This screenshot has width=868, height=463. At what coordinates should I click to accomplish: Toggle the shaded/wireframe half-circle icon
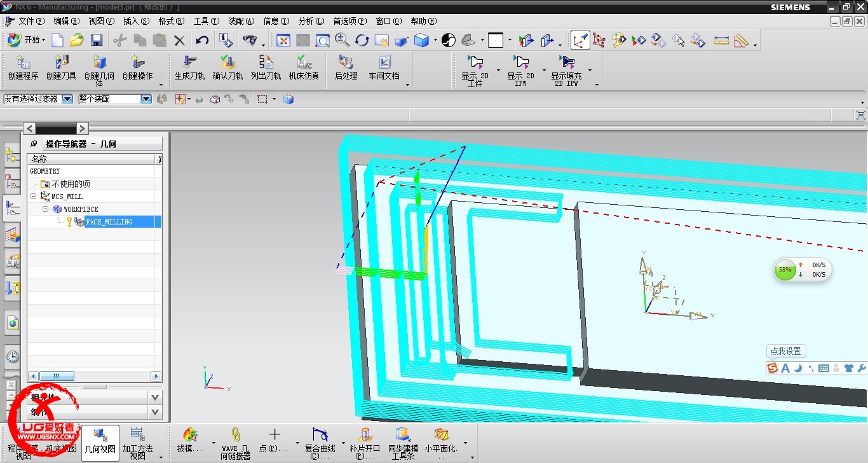[x=449, y=40]
